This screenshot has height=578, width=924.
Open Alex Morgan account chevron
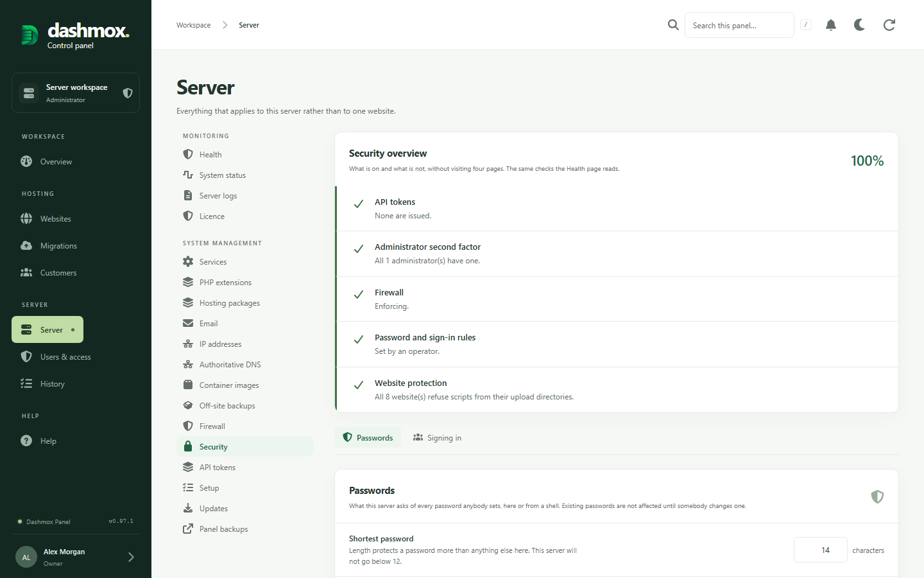point(131,557)
